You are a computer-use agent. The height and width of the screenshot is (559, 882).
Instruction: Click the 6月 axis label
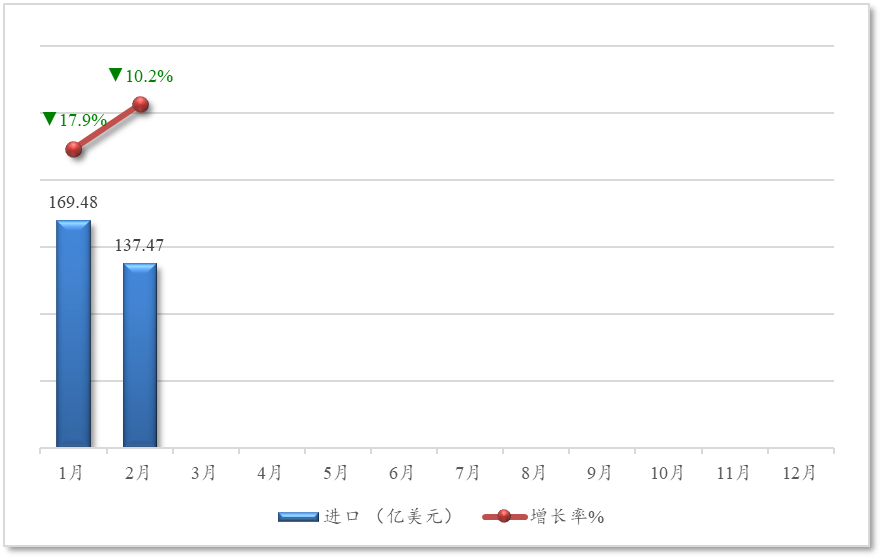tap(402, 473)
